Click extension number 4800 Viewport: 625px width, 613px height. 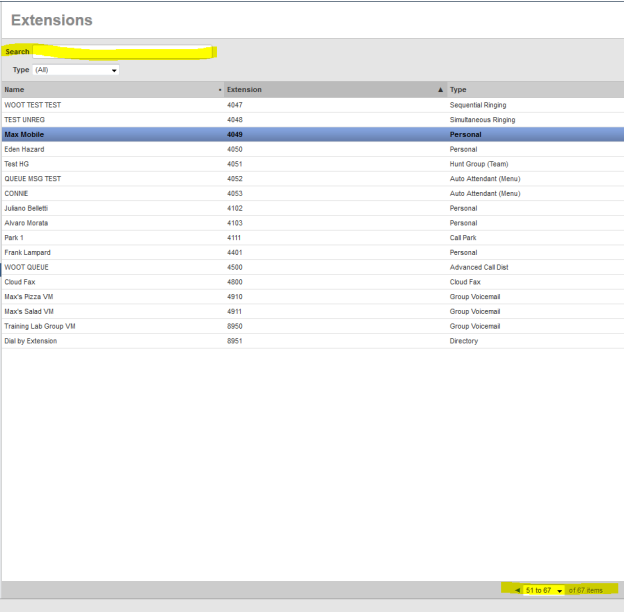coord(235,282)
